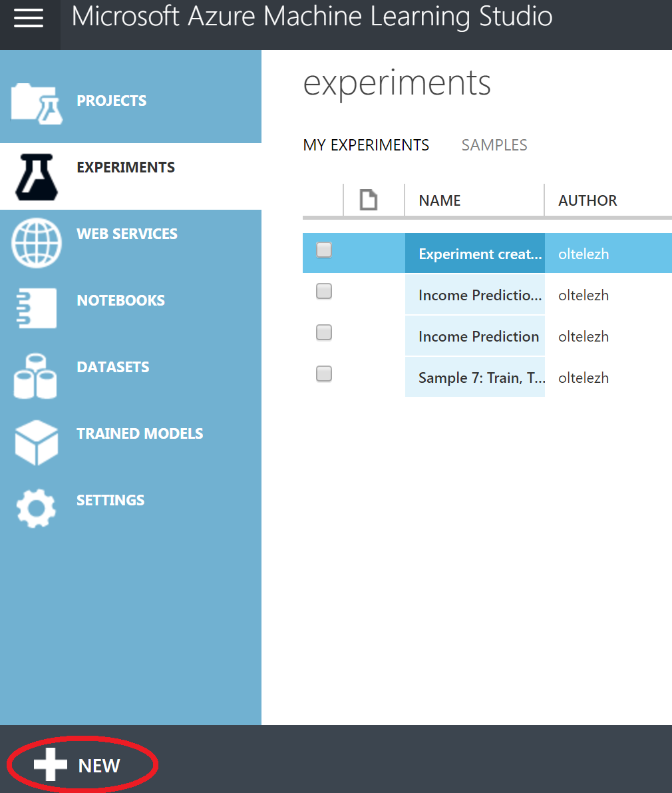Click author oltelezh in Income Predictio... row
This screenshot has height=793, width=672.
click(x=584, y=296)
